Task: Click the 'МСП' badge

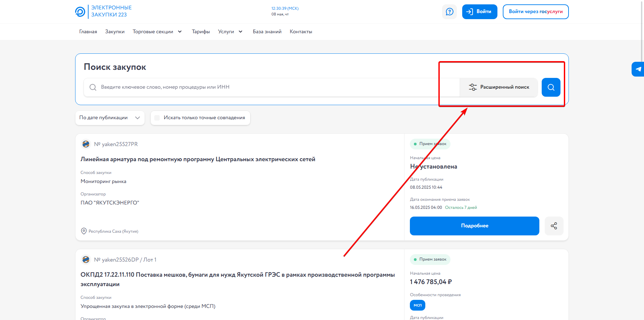Action: pyautogui.click(x=418, y=305)
